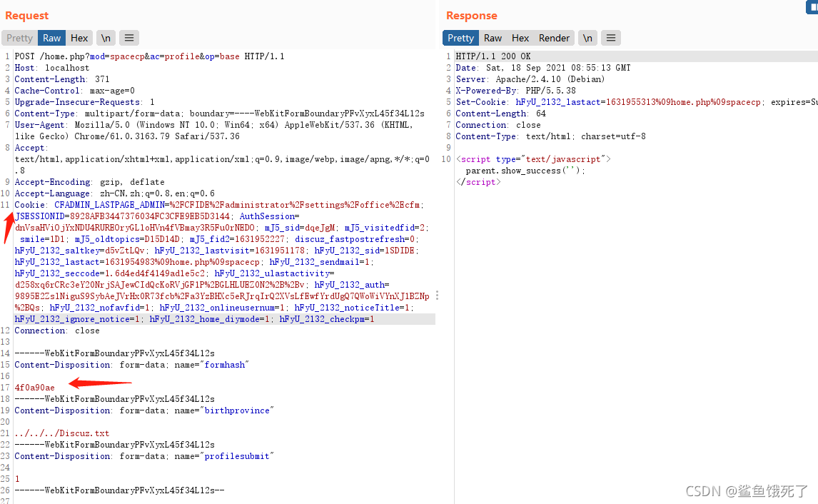
Task: Click the HTTP/1.1 200 OK status line
Action: (493, 56)
